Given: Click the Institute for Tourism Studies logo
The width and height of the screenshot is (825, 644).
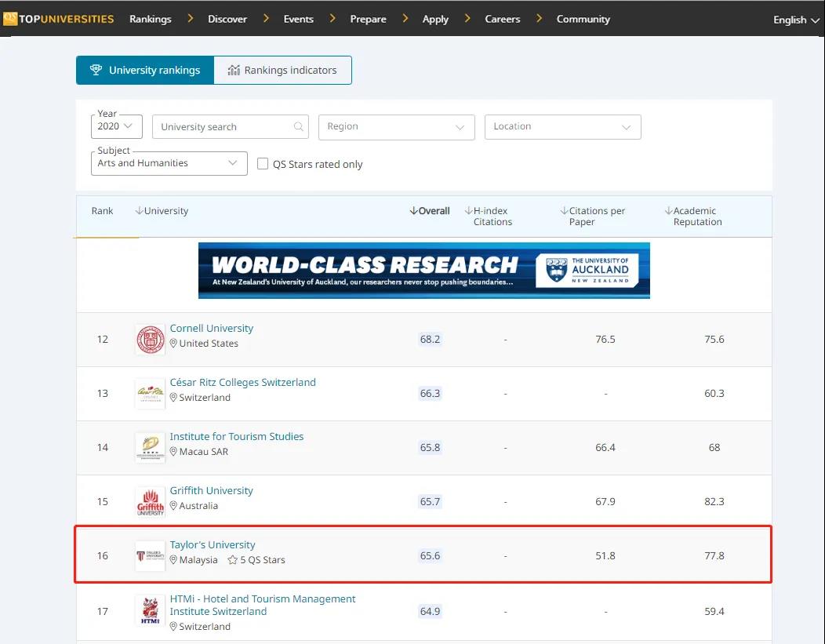Looking at the screenshot, I should pyautogui.click(x=151, y=448).
